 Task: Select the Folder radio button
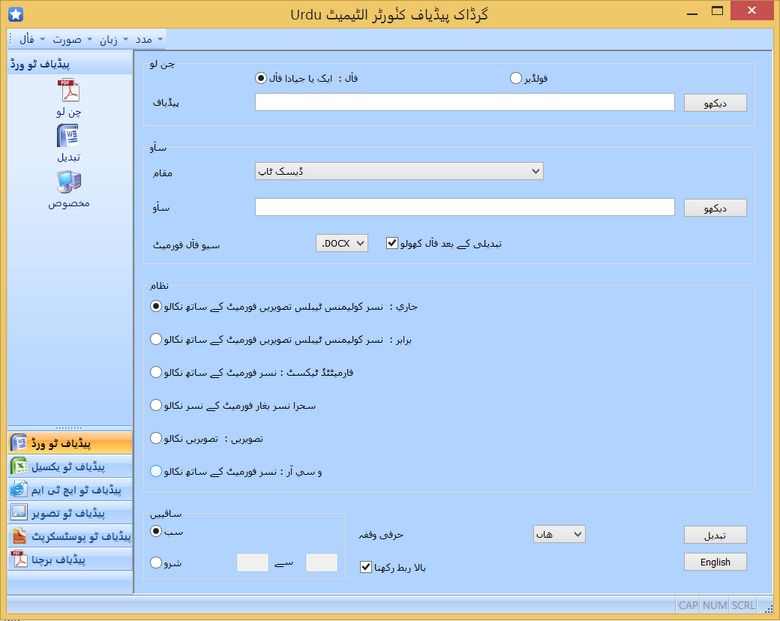(516, 78)
